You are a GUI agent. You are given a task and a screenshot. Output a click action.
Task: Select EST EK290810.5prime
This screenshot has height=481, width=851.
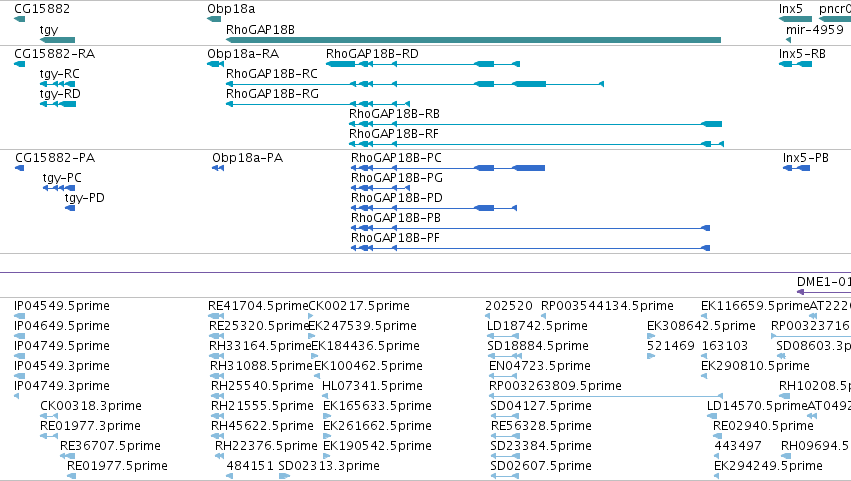pyautogui.click(x=755, y=366)
